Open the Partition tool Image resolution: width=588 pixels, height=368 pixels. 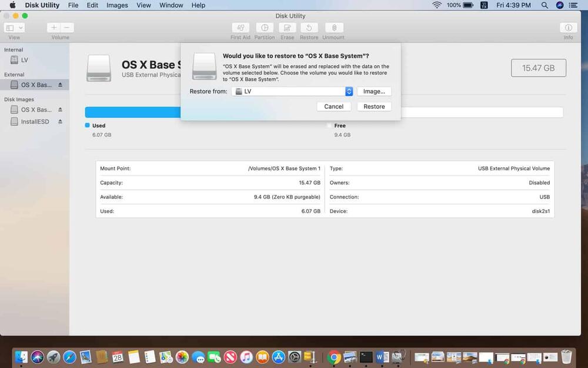265,28
